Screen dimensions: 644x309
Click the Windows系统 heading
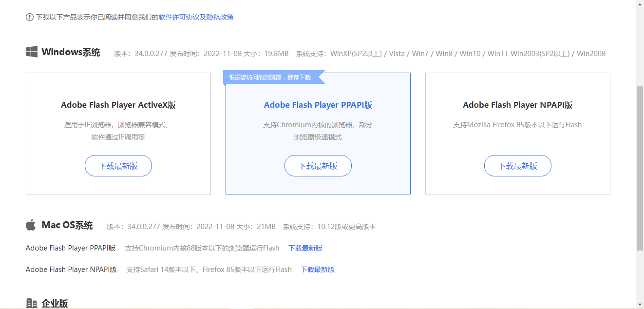71,52
